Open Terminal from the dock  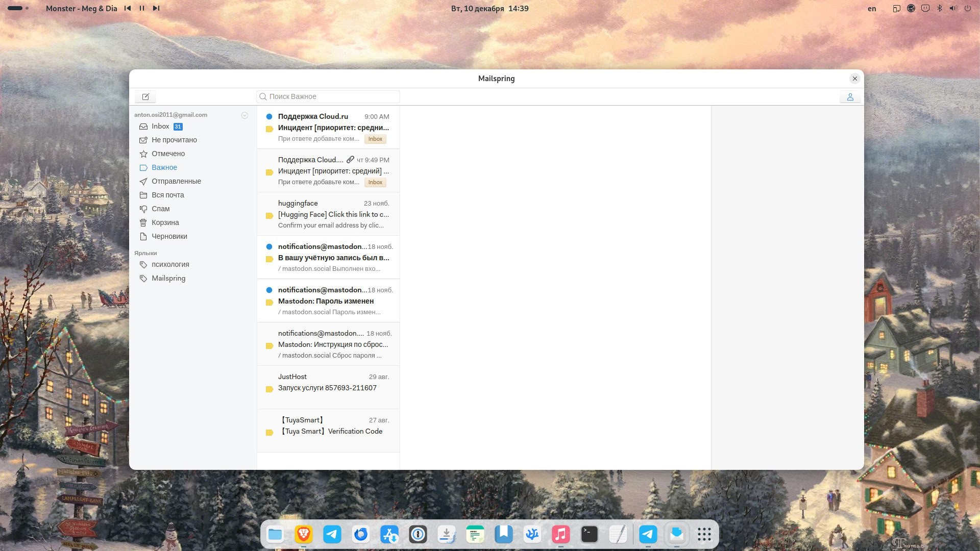point(590,534)
